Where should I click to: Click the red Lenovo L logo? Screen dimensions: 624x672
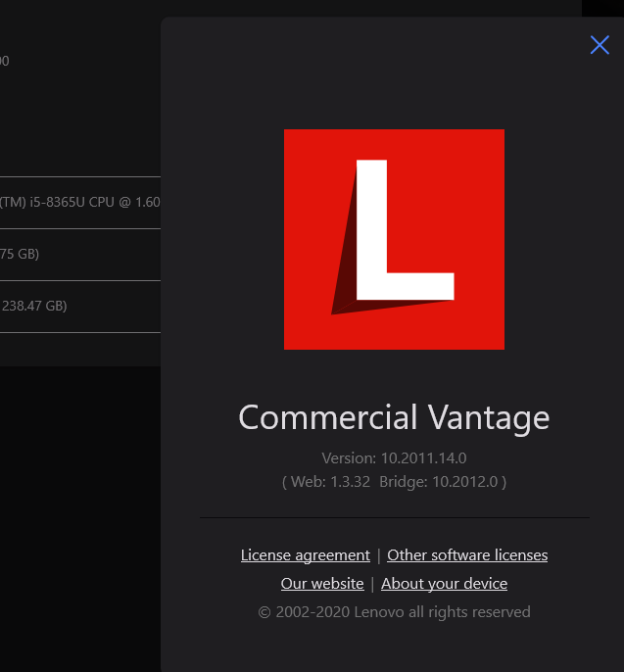394,239
